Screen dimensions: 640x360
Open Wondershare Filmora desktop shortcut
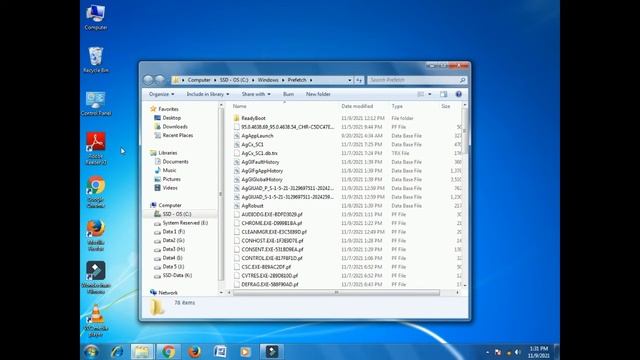[x=96, y=278]
